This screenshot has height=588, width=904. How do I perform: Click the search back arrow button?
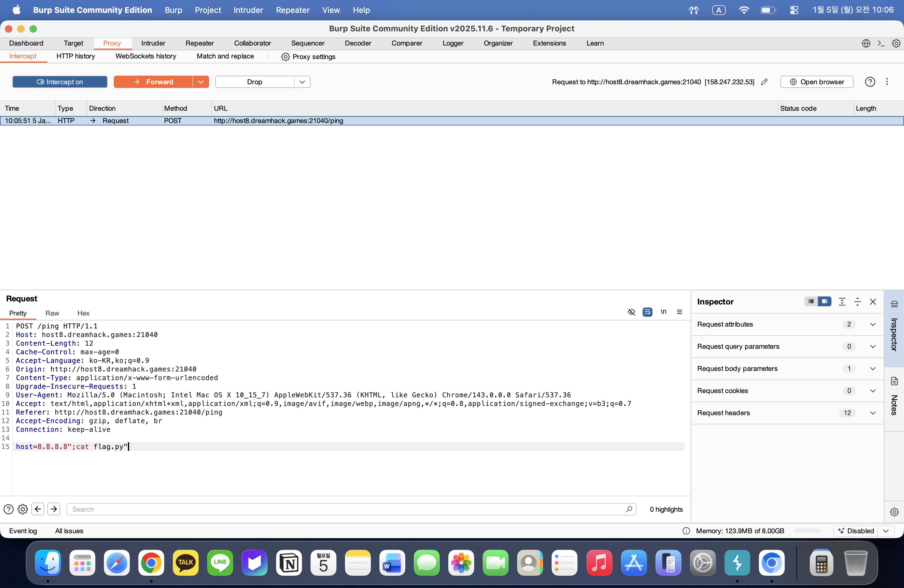(38, 509)
